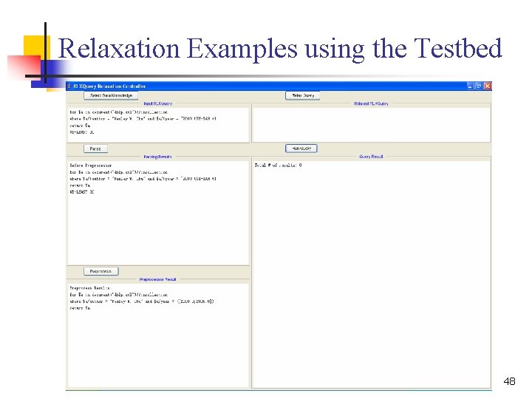Click the 'return $a' line in Preprocessor Result
The image size is (532, 399).
tap(80, 308)
